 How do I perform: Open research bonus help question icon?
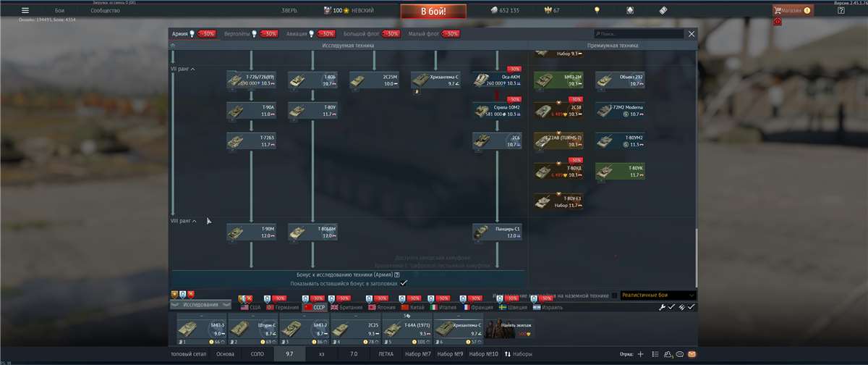[x=397, y=275]
